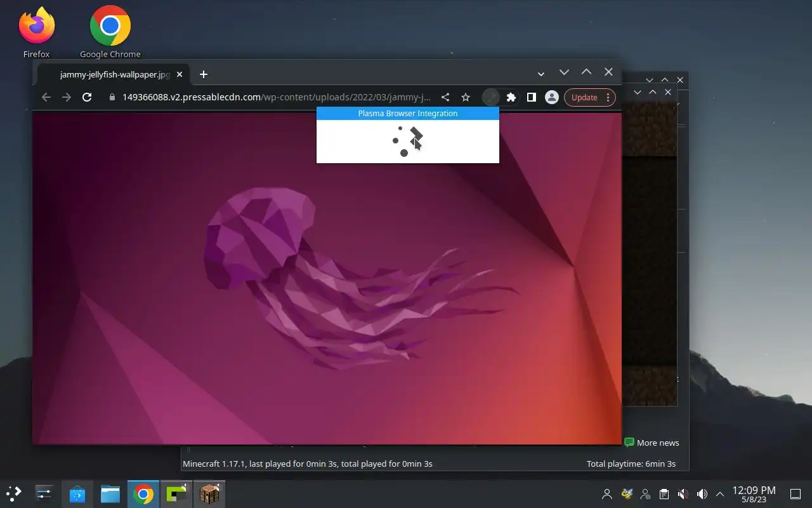Open the Chrome Extensions puzzle menu
This screenshot has width=812, height=508.
coord(511,97)
